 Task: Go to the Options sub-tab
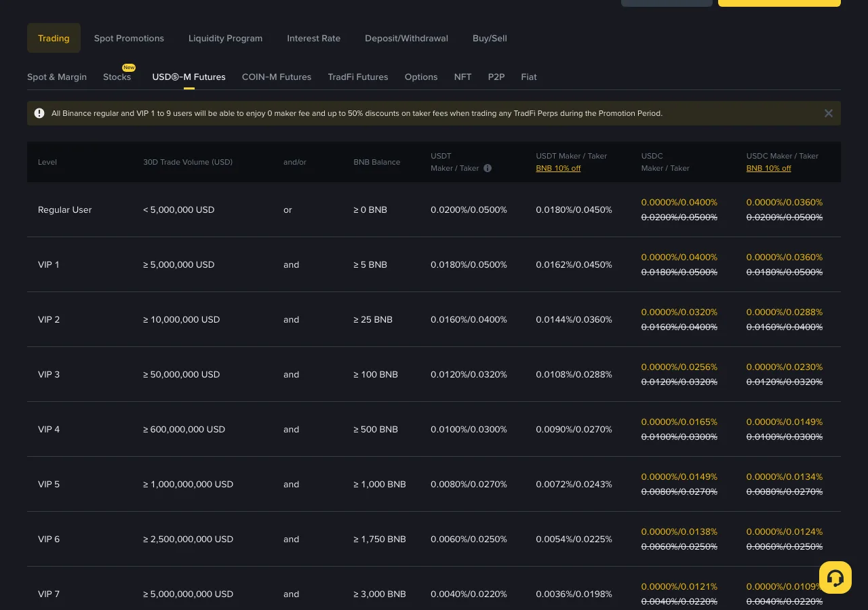click(421, 77)
